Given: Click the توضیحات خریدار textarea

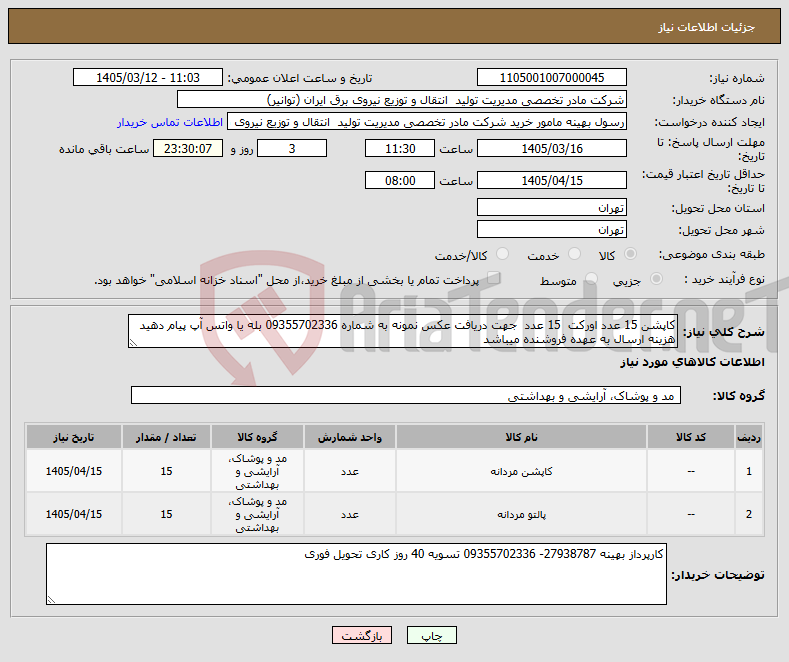Looking at the screenshot, I should tap(356, 574).
